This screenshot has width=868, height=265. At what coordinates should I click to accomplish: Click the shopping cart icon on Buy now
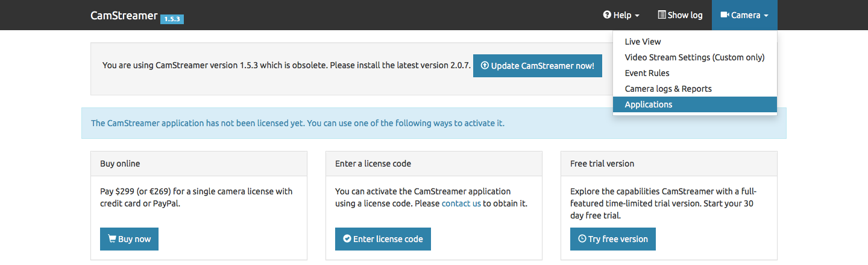112,239
